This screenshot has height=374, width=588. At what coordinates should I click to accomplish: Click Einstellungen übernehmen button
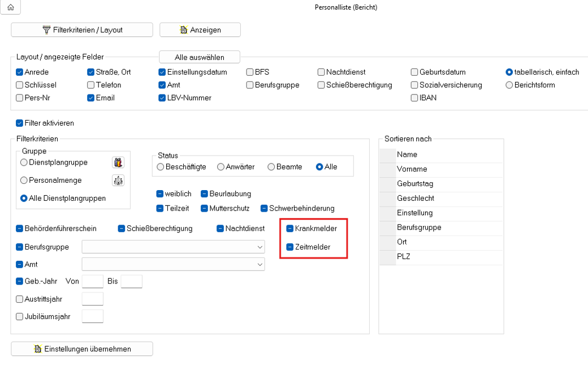(82, 349)
